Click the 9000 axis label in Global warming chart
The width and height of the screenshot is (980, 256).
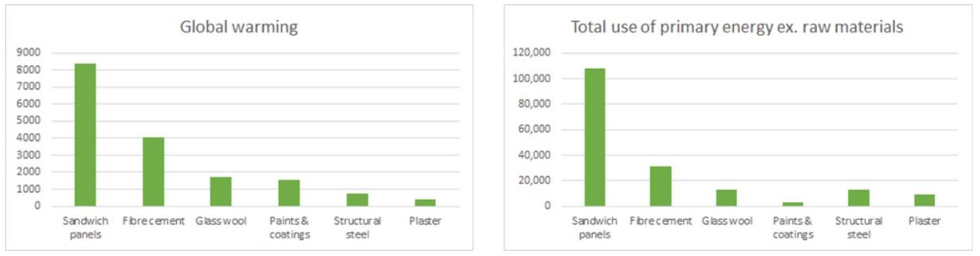[29, 52]
